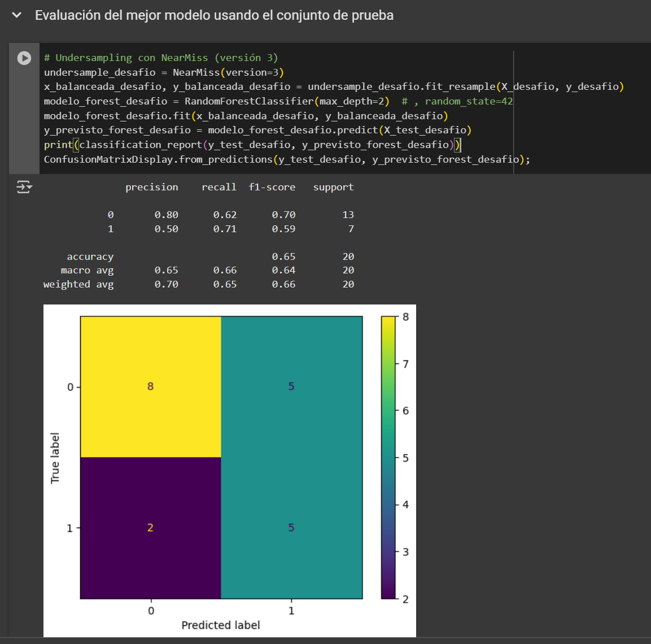Click the comment line about NearMiss versión 3

pos(161,58)
